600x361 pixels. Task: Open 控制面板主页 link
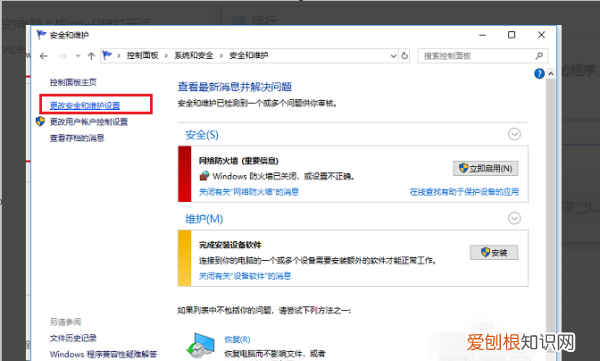pos(73,82)
